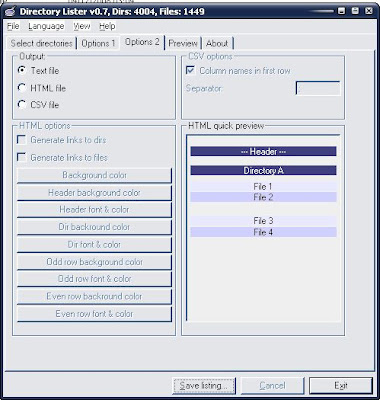Click File 1 row in HTML preview
Image resolution: width=380 pixels, height=400 pixels.
coord(263,186)
